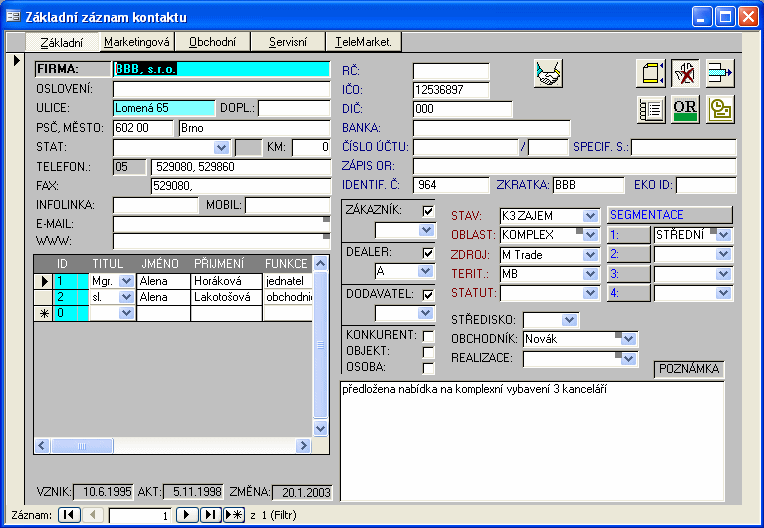Click the ZKRATKA field BBB
This screenshot has width=764, height=528.
588,185
